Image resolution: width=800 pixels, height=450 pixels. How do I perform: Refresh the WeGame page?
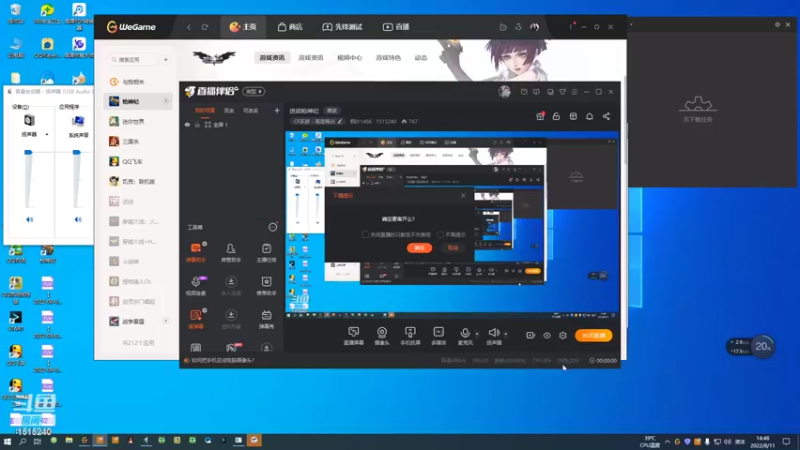205,27
